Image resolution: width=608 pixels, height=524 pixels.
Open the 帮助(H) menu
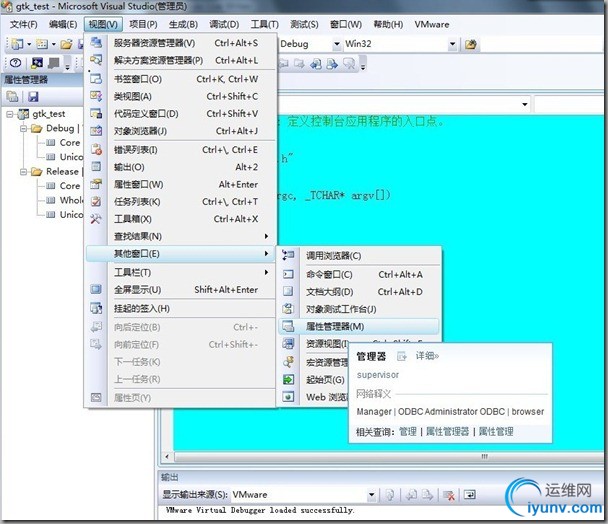[388, 24]
